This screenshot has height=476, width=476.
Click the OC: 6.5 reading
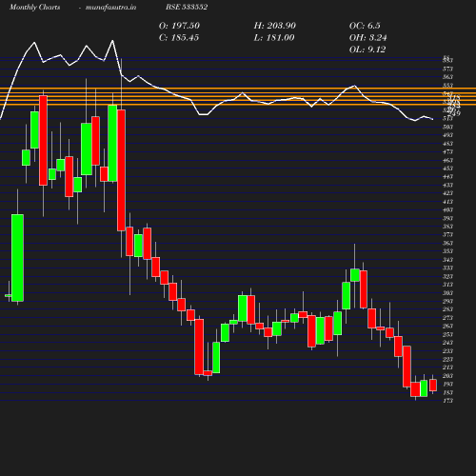(365, 26)
